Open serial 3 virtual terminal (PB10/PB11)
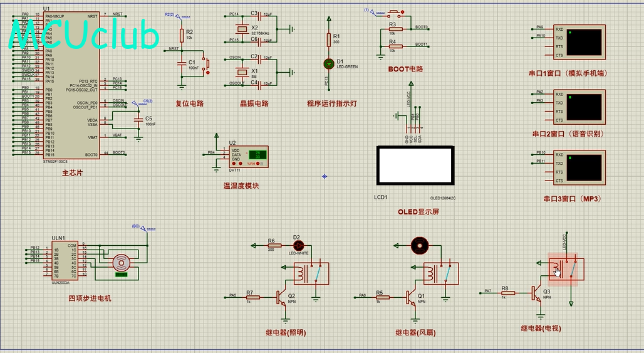This screenshot has width=644, height=353. tap(579, 167)
